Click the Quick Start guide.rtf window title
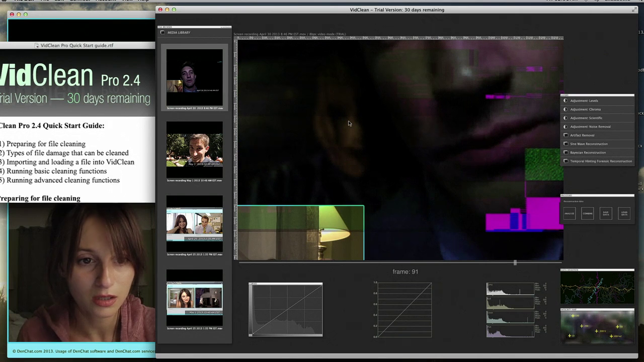644x362 pixels. pyautogui.click(x=76, y=45)
